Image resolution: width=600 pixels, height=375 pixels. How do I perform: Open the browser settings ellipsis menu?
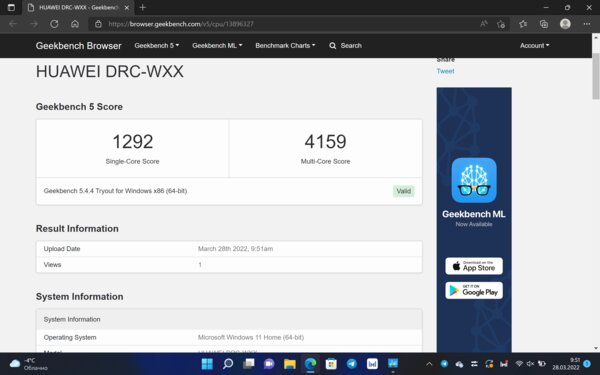(587, 24)
